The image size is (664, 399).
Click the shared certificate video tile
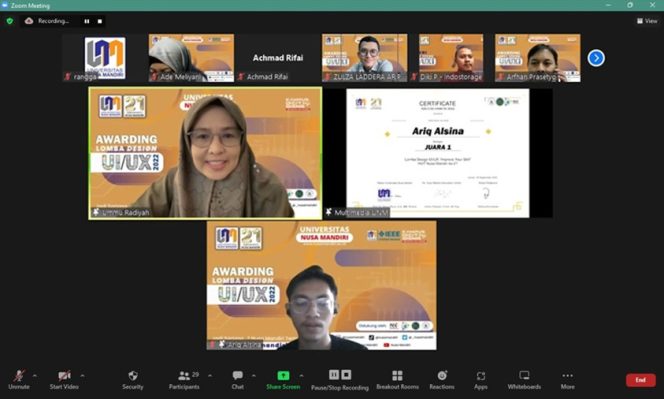(x=438, y=153)
